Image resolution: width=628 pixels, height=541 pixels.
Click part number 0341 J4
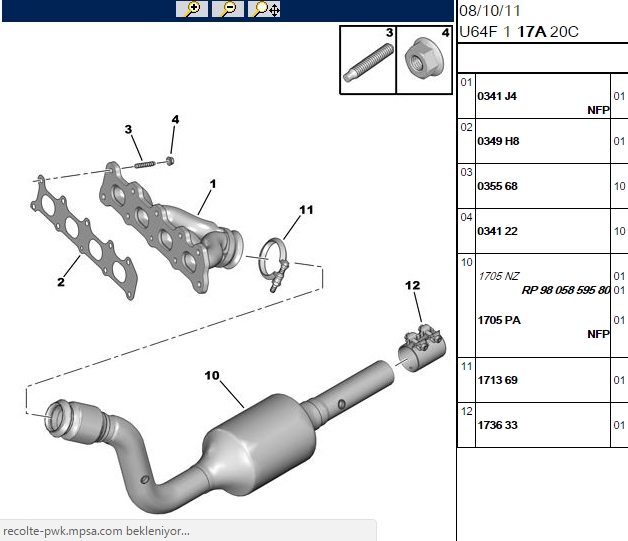click(x=497, y=96)
